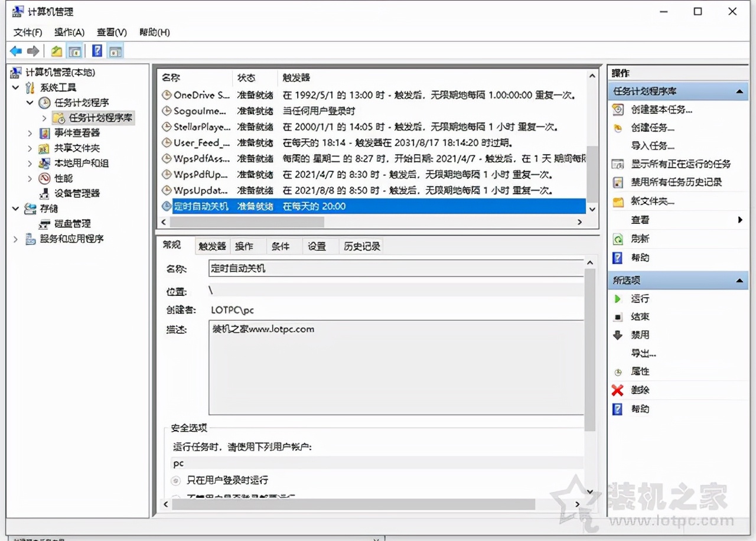Toggle the show/hide action pane toolbar icon
This screenshot has width=756, height=541.
coord(116,51)
